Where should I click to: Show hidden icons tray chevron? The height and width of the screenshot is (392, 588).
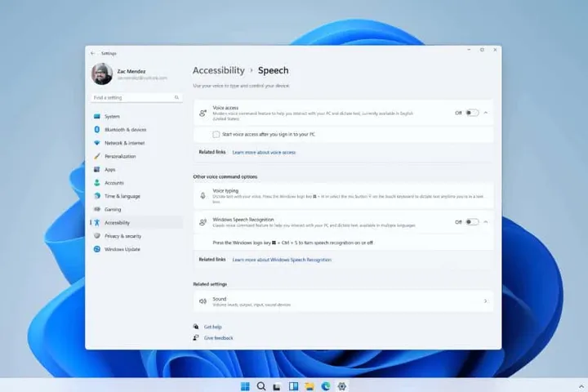pos(581,386)
